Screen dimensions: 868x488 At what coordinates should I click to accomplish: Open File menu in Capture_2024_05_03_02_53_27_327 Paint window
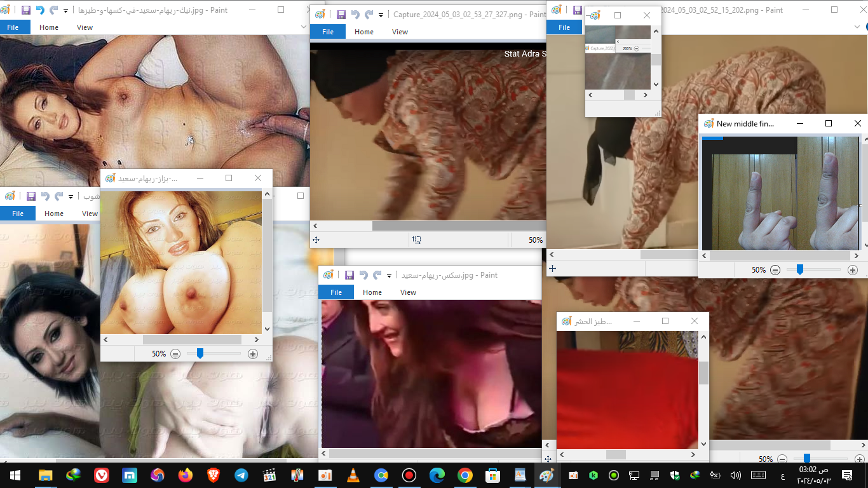[x=328, y=32]
